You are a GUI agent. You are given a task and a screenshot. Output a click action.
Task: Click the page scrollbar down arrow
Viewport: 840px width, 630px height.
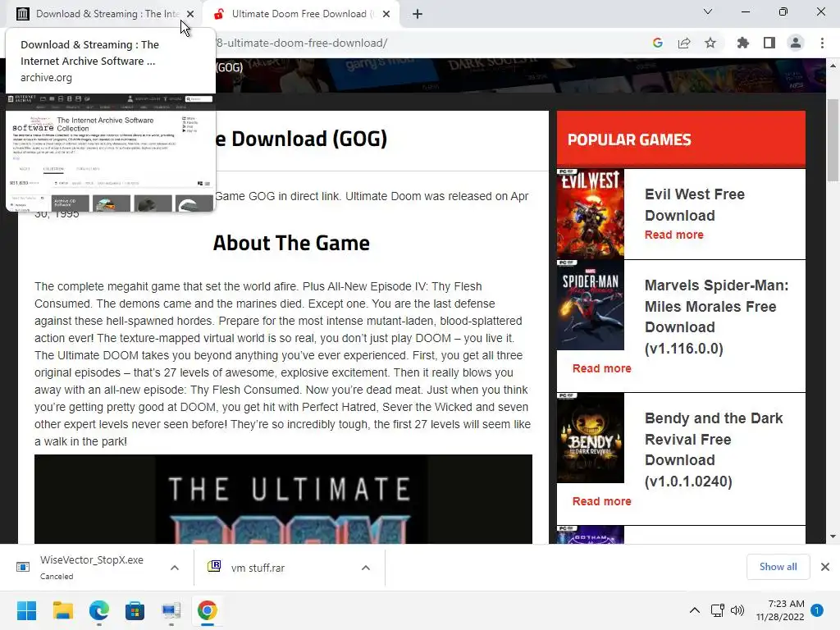[833, 536]
